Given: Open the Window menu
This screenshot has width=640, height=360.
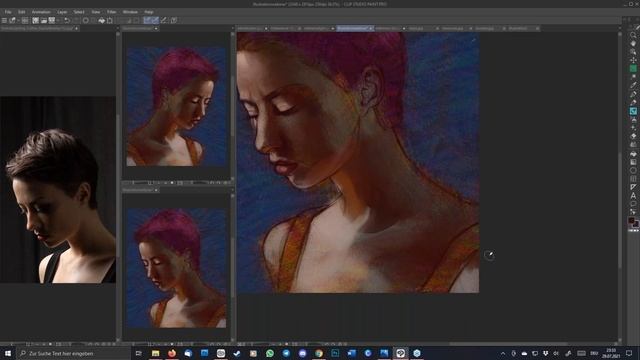Looking at the screenshot, I should tap(130, 12).
